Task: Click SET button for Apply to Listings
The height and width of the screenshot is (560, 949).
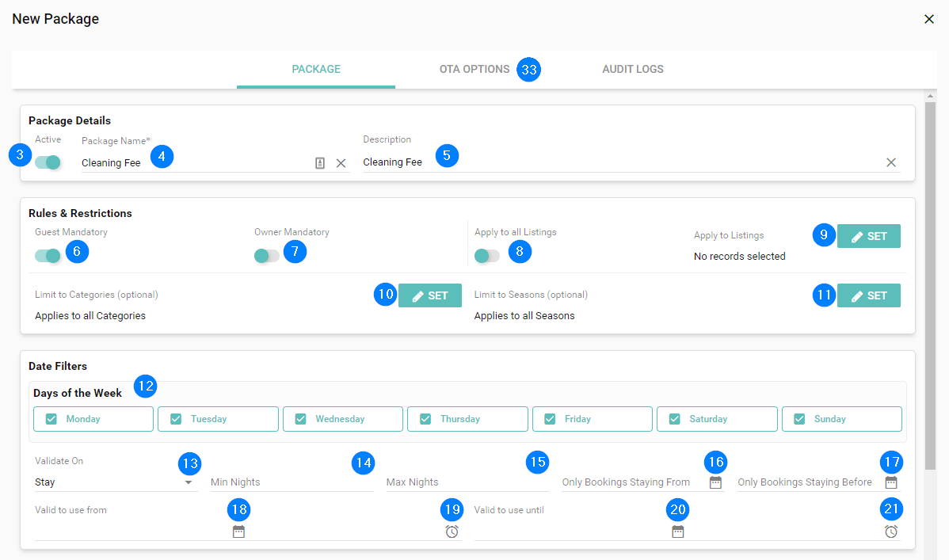Action: (868, 236)
